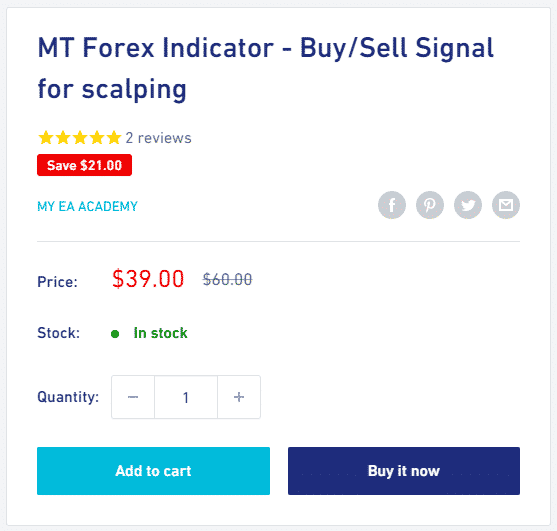Click the five-star rating
This screenshot has width=557, height=531.
click(x=80, y=138)
